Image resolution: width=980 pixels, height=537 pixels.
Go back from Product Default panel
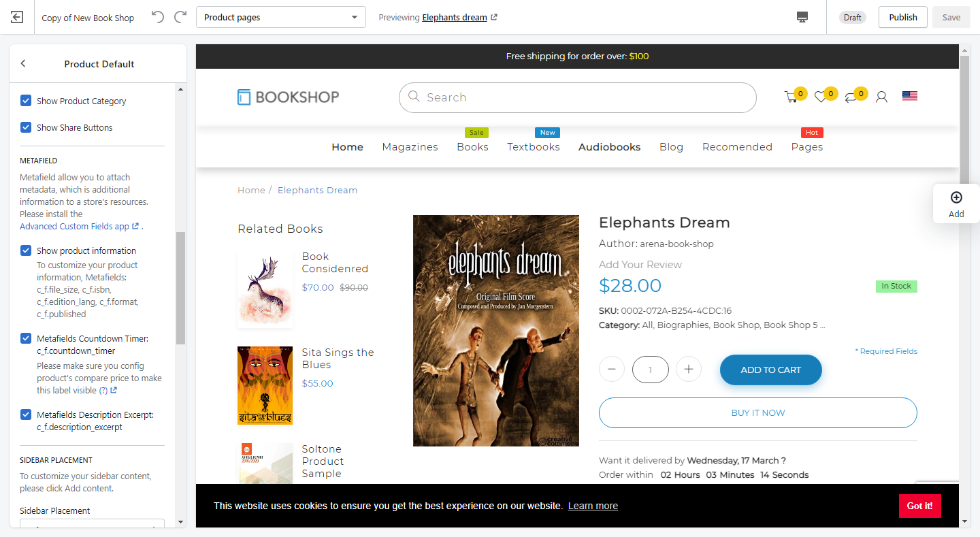point(23,63)
